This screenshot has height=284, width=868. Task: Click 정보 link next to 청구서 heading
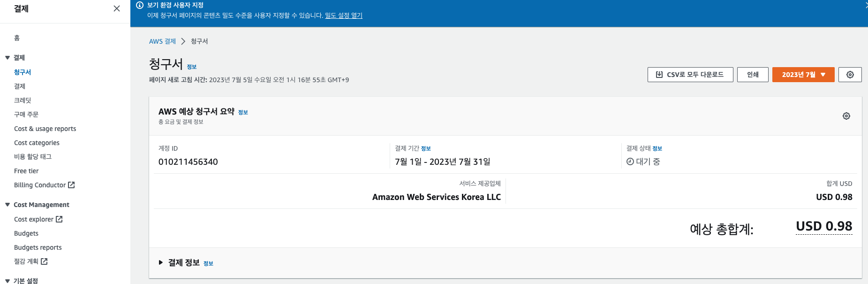pos(192,67)
